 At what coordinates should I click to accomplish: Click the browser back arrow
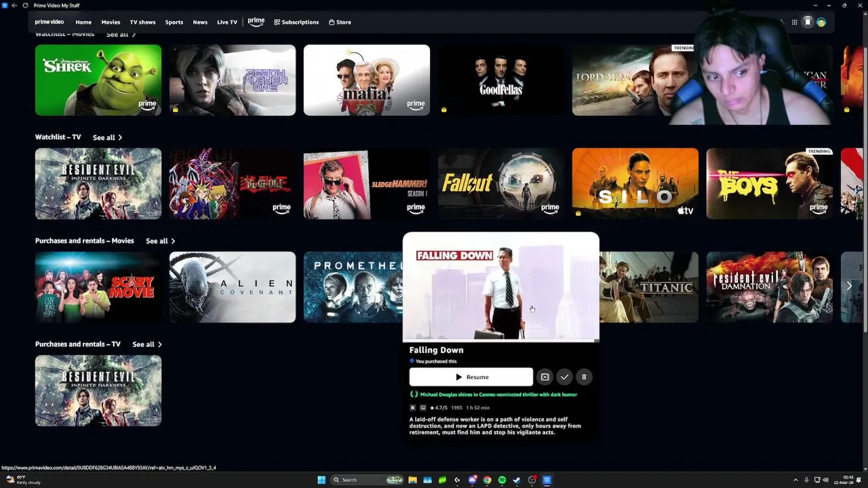pyautogui.click(x=14, y=5)
